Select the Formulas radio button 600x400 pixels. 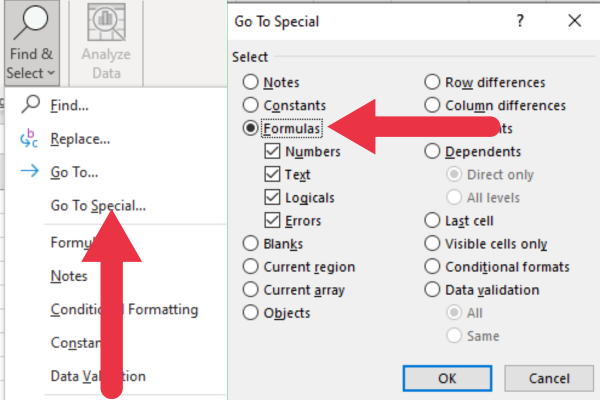coord(249,128)
